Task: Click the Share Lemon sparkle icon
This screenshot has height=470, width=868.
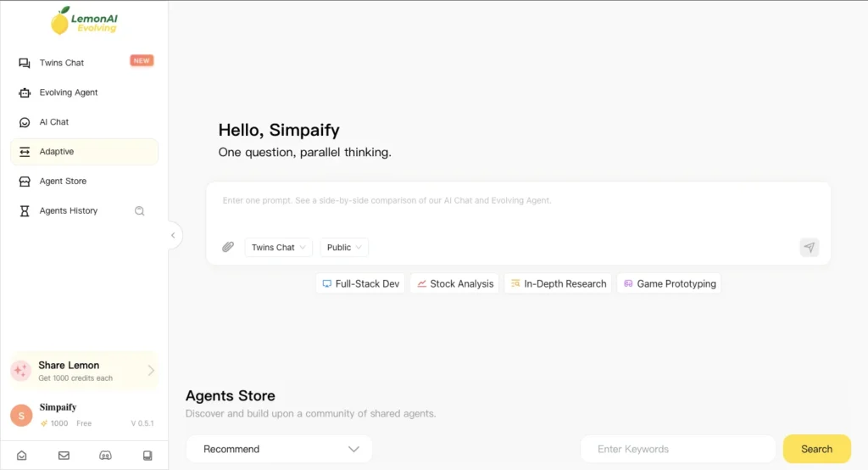Action: 21,370
